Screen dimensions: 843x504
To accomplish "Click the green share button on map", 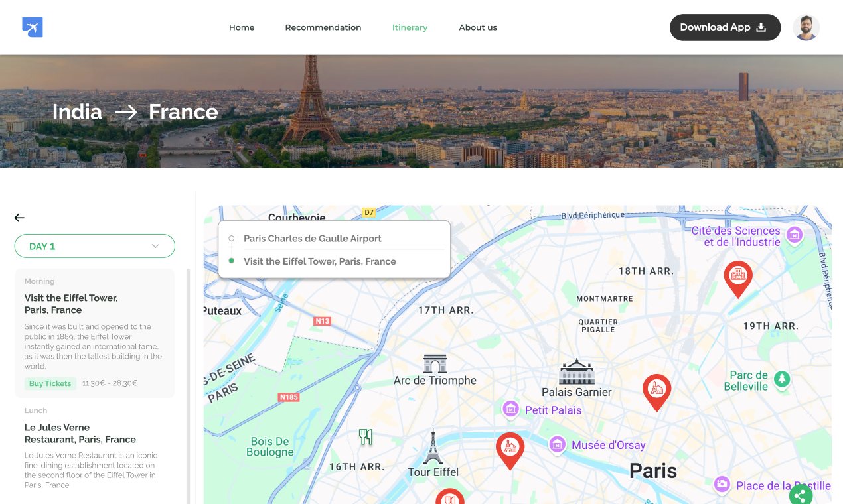I will click(801, 495).
